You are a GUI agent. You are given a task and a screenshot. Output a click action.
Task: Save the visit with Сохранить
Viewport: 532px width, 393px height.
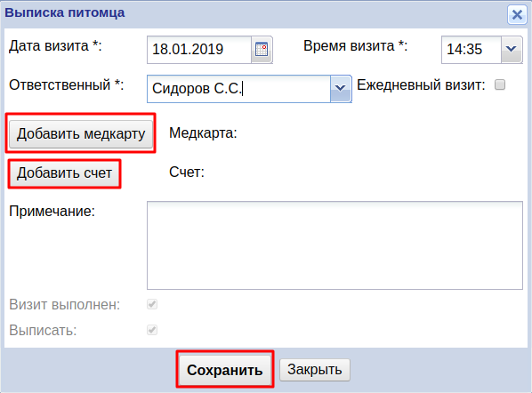(225, 370)
